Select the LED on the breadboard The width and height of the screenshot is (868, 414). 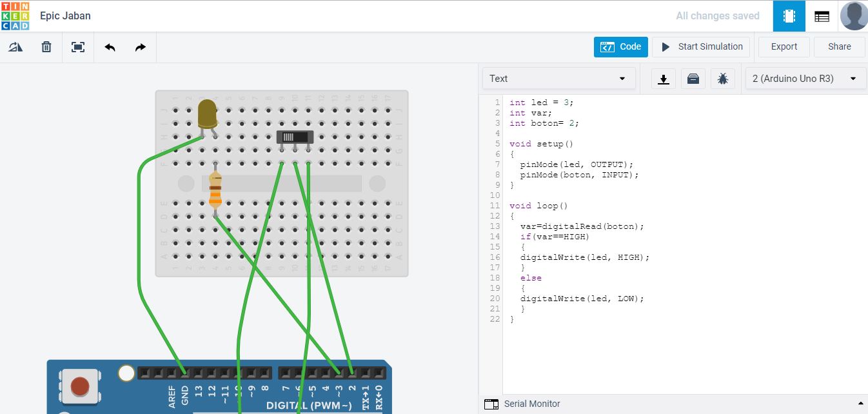pos(207,115)
